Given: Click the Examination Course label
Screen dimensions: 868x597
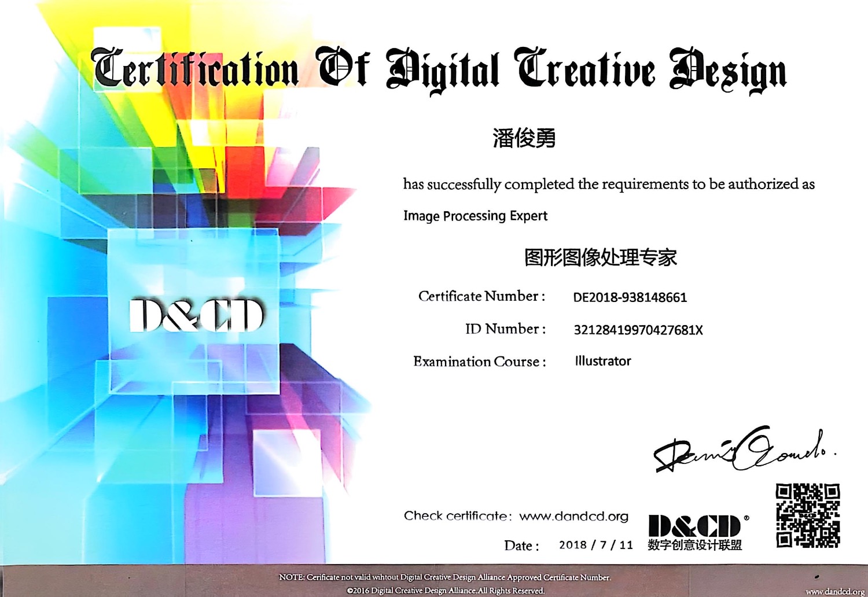Looking at the screenshot, I should (479, 362).
